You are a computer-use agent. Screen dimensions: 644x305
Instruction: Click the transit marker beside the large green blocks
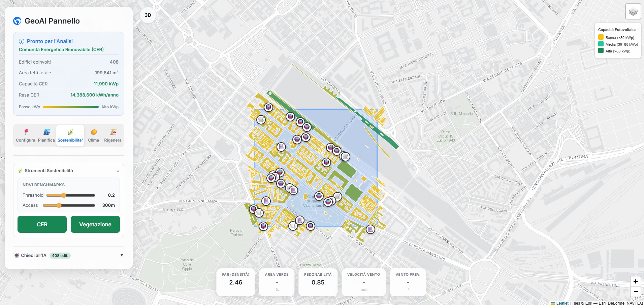coord(326,162)
